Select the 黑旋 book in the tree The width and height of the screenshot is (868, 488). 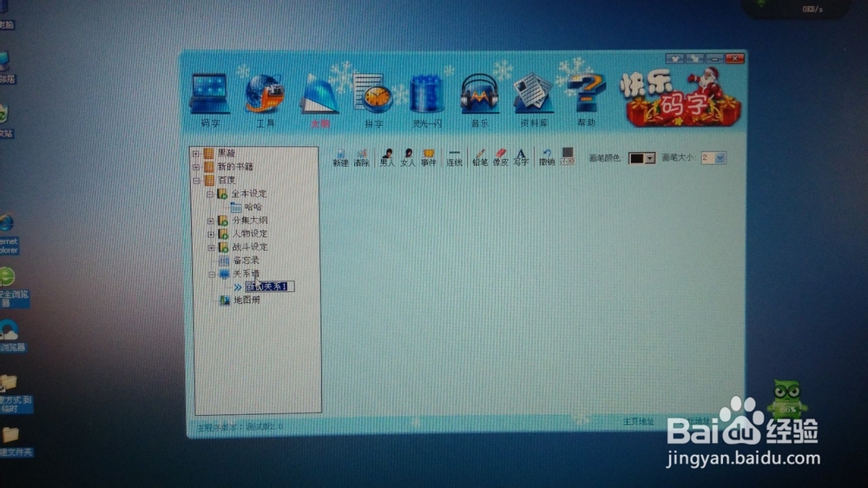(x=227, y=154)
